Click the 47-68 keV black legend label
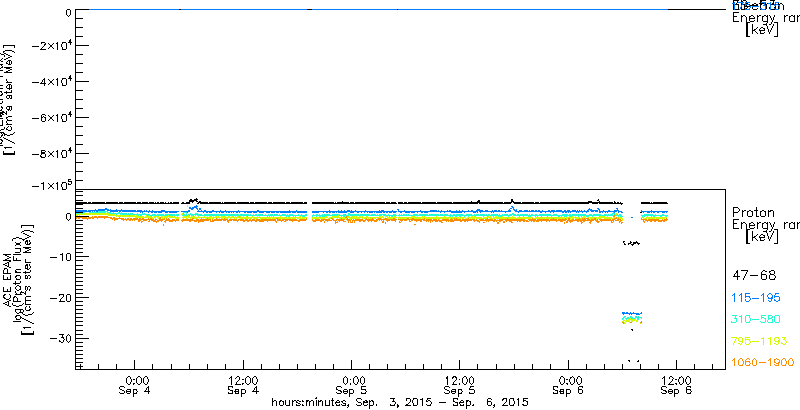Viewport: 800px width, 410px height. tap(754, 276)
